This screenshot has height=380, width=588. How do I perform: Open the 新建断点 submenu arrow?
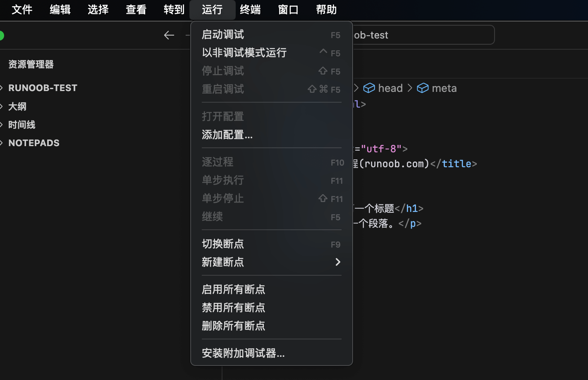point(338,262)
